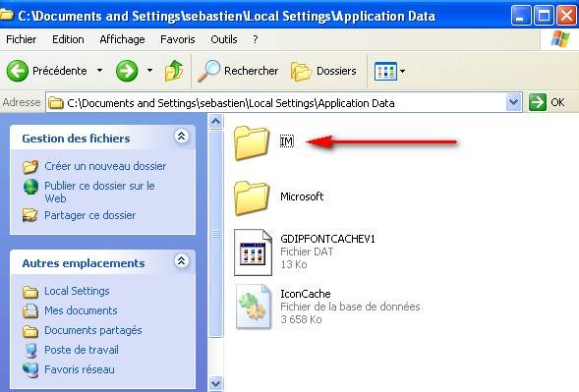The image size is (579, 392).
Task: Click the task pane scrollbar thumb
Action: (216, 233)
